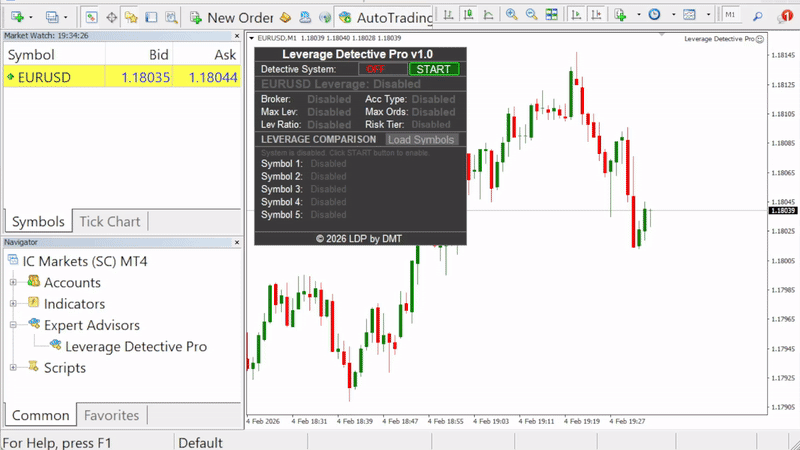Click the EURUSD ask price 1.18044
The image size is (800, 450).
pos(213,78)
